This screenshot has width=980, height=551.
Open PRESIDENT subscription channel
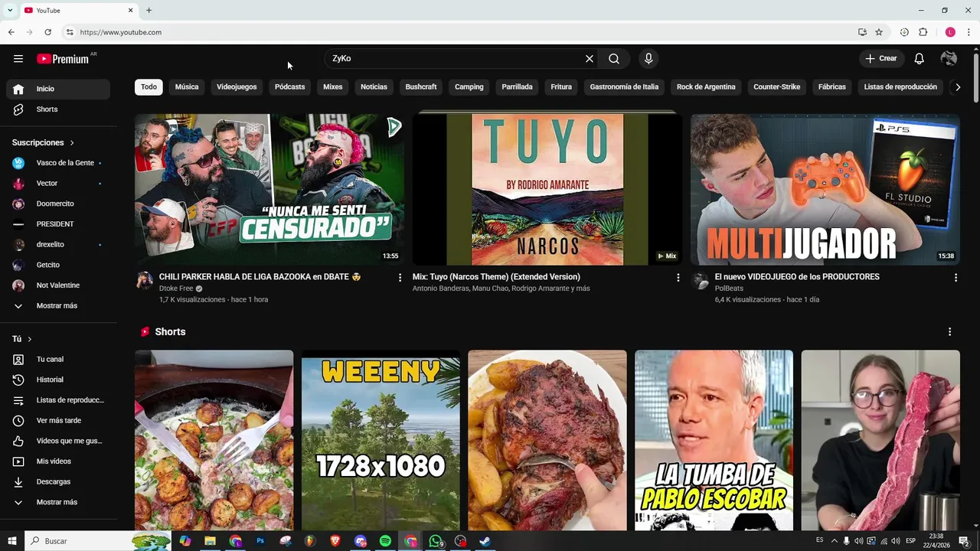[58, 224]
